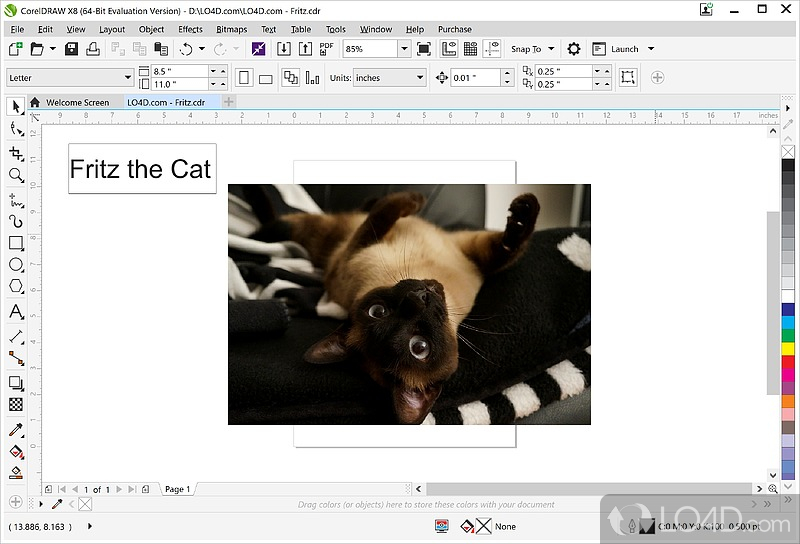Set page to portrait orientation
Screen dimensions: 800x544
click(245, 78)
